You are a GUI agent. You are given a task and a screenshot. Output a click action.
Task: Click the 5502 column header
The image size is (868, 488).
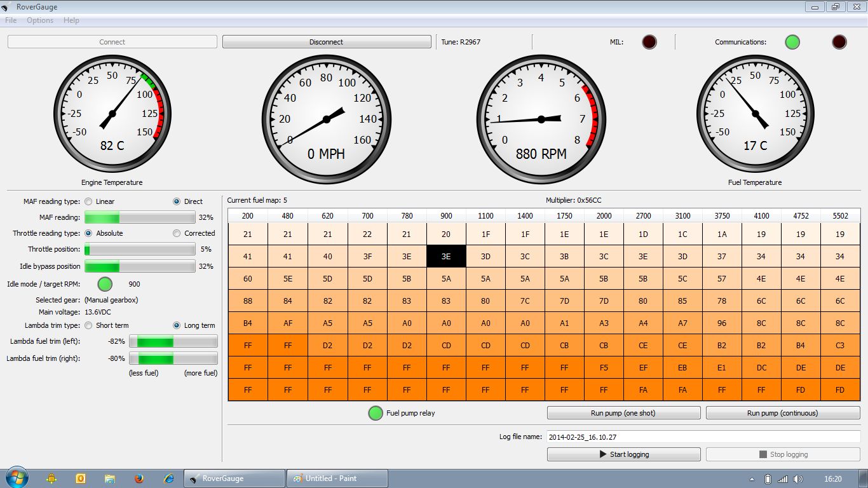pyautogui.click(x=840, y=215)
